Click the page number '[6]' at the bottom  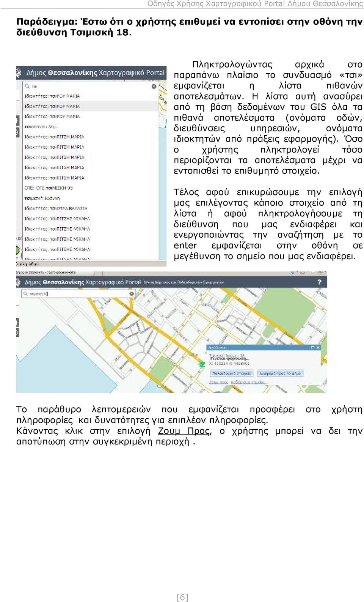(x=182, y=597)
